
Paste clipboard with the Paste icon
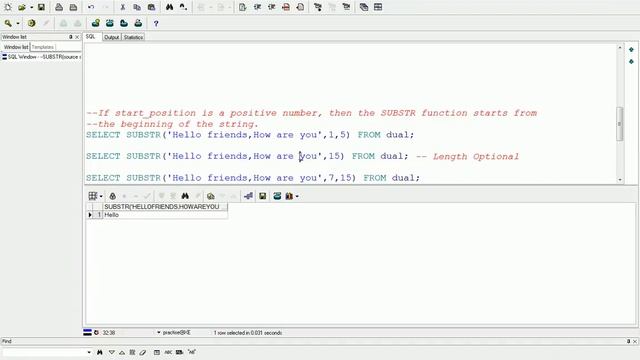click(151, 7)
